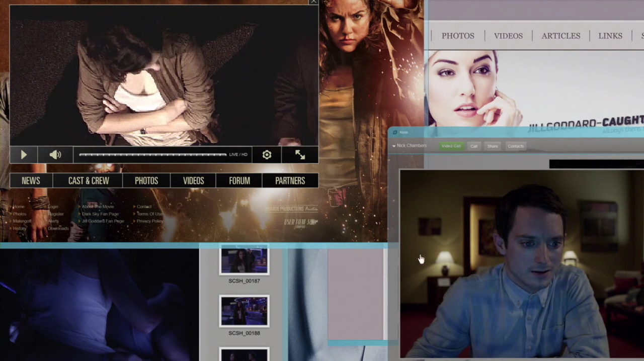Viewport: 644px width, 361px height.
Task: Open the CAST & CREW tab
Action: tap(89, 180)
